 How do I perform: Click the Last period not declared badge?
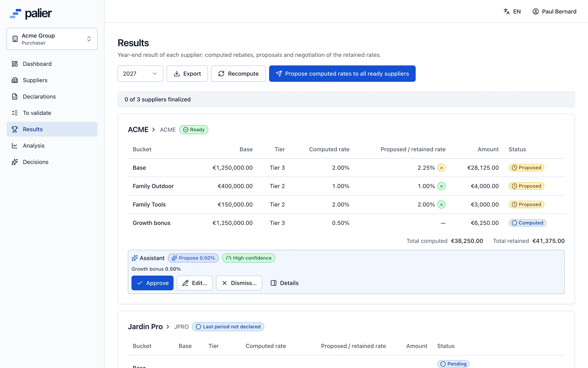pos(228,327)
